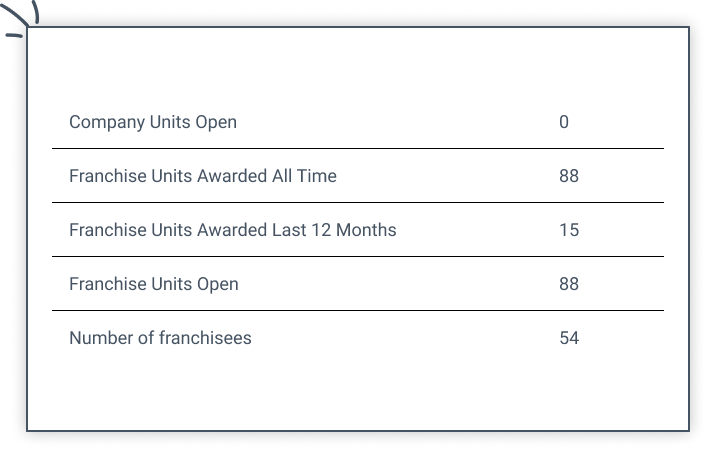Click blank card space below Number of franchisees
Viewport: 708px width, 450px height.
coord(357,390)
